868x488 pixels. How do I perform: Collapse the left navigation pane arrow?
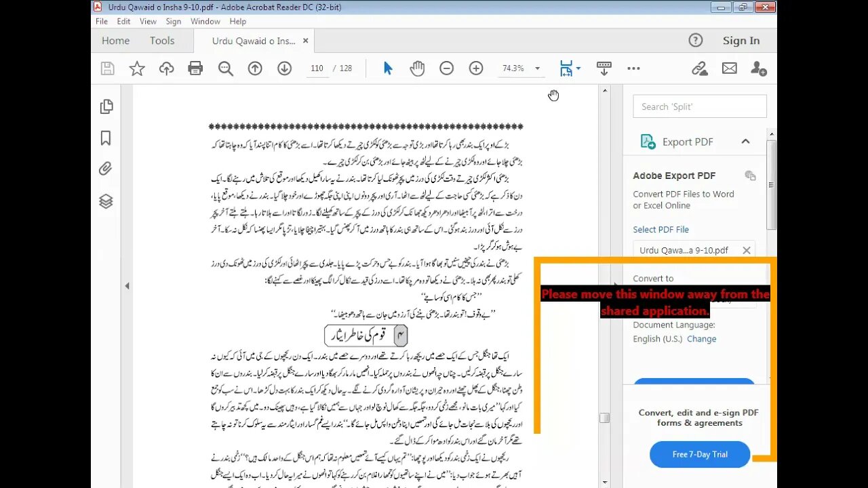click(x=127, y=286)
